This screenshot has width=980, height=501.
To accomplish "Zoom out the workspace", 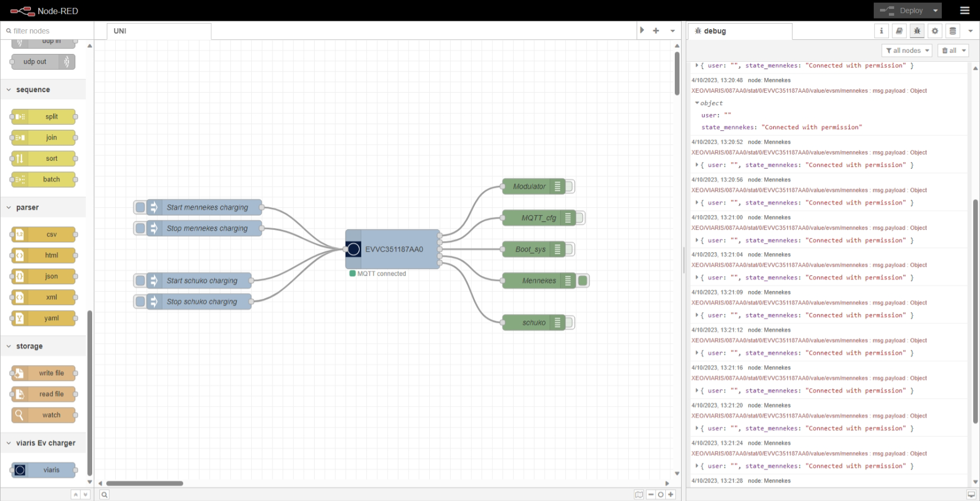I will (651, 495).
